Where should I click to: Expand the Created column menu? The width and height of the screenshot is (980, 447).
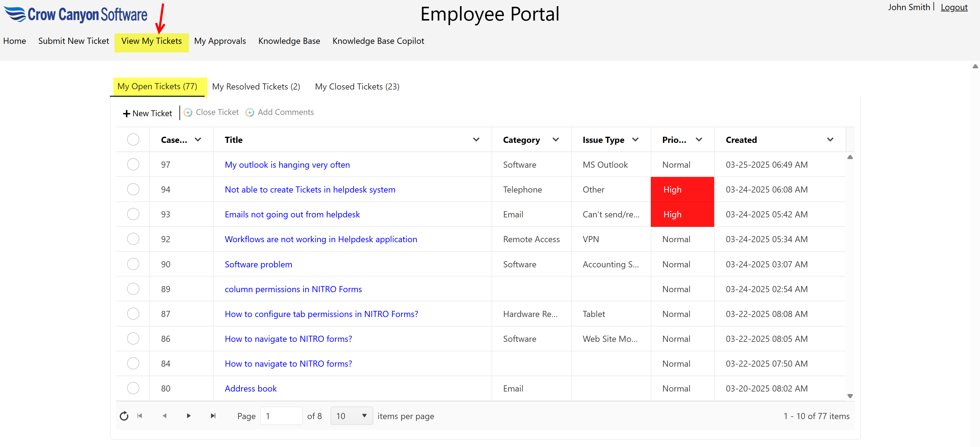830,139
